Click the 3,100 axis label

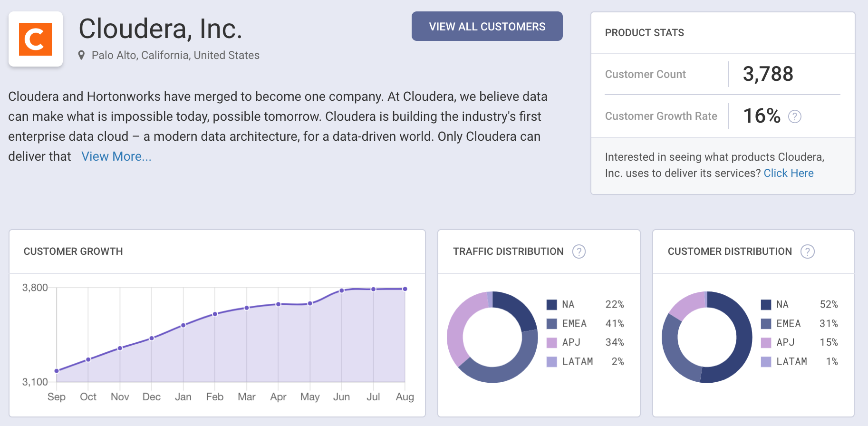(35, 382)
